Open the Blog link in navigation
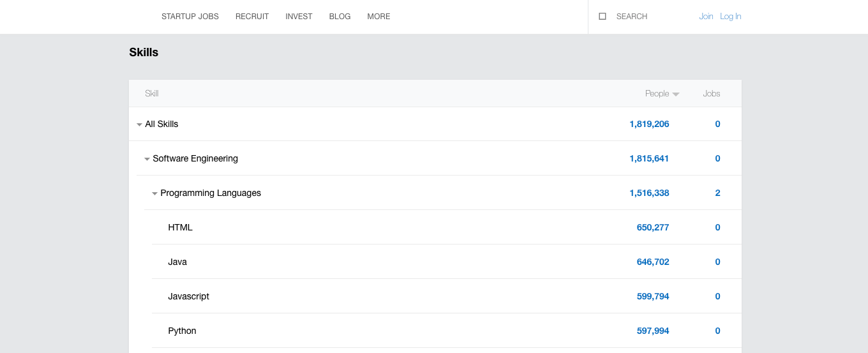This screenshot has height=353, width=868. pos(340,17)
